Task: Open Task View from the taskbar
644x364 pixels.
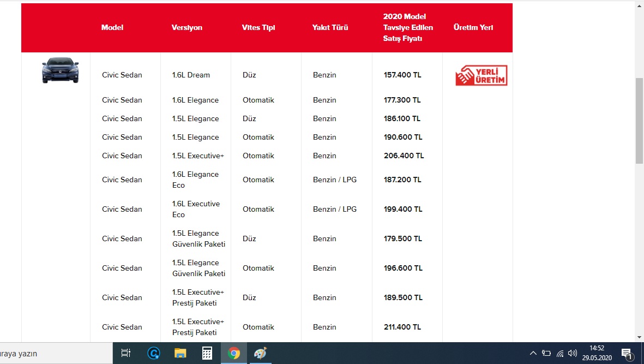Action: point(125,353)
